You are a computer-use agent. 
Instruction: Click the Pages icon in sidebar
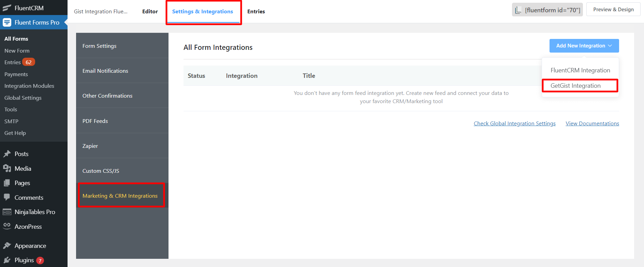(7, 183)
